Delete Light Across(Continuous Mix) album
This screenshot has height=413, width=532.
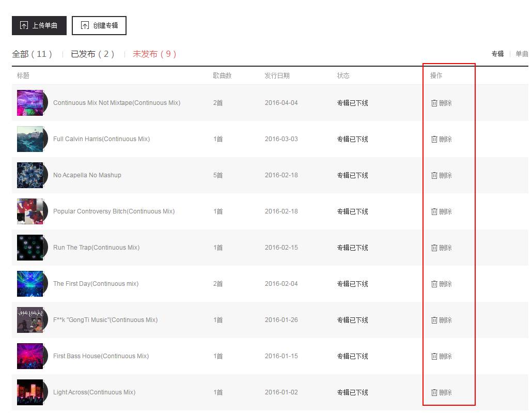click(x=442, y=392)
